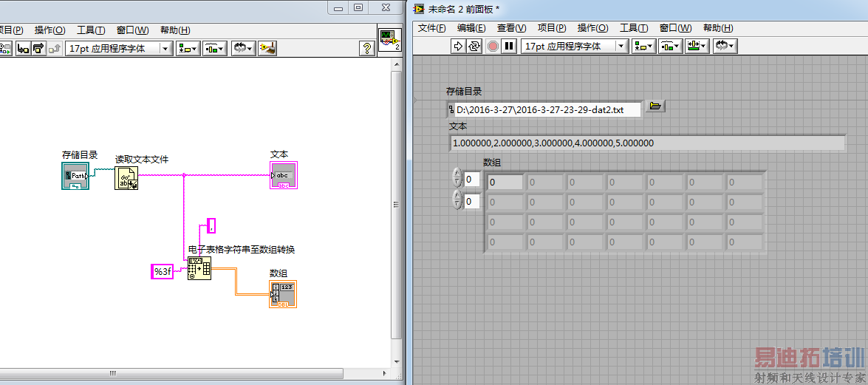Open Resize Objects dropdown in front panel
Image resolution: width=868 pixels, height=385 pixels.
point(697,47)
